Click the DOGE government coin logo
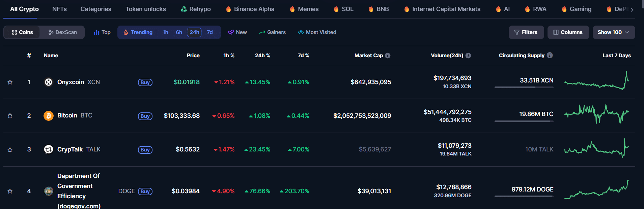This screenshot has height=209, width=644. click(x=49, y=191)
